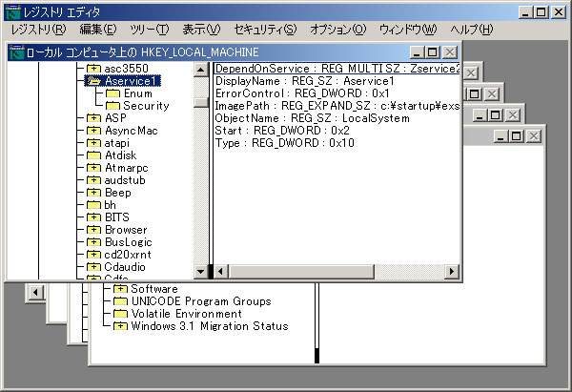The height and width of the screenshot is (392, 572).
Task: Select the ErrorControl value entry
Action: 302,93
